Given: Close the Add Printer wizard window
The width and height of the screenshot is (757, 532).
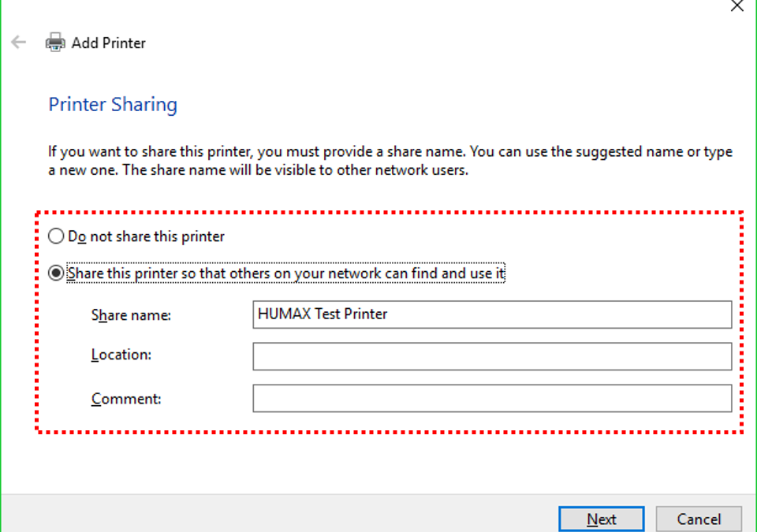Looking at the screenshot, I should [736, 6].
